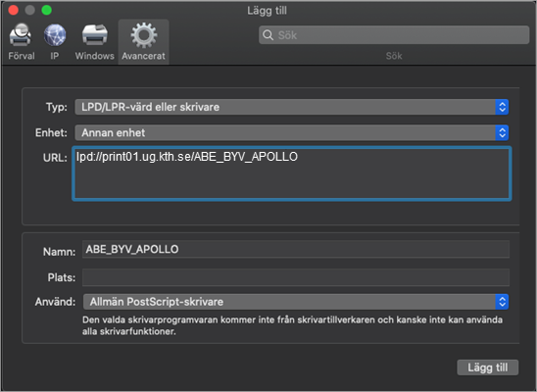
Task: Click the Sök search field
Action: coord(394,35)
